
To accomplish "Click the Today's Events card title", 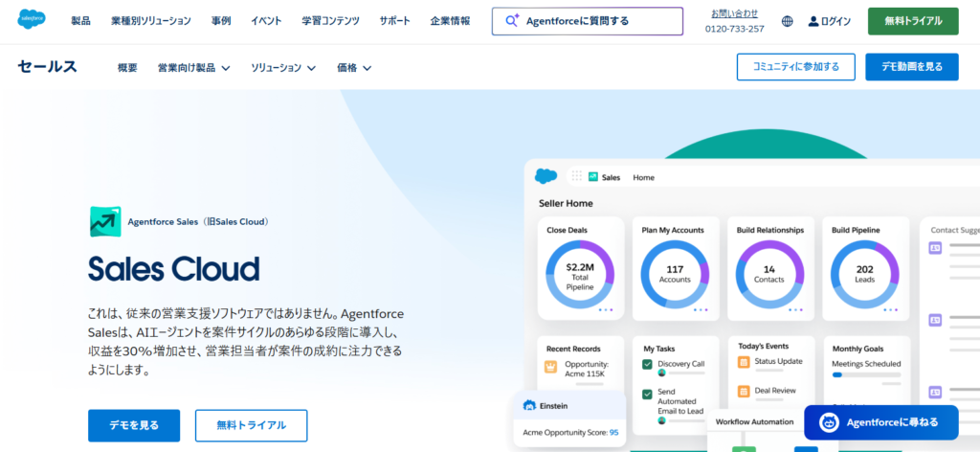I will pyautogui.click(x=763, y=346).
